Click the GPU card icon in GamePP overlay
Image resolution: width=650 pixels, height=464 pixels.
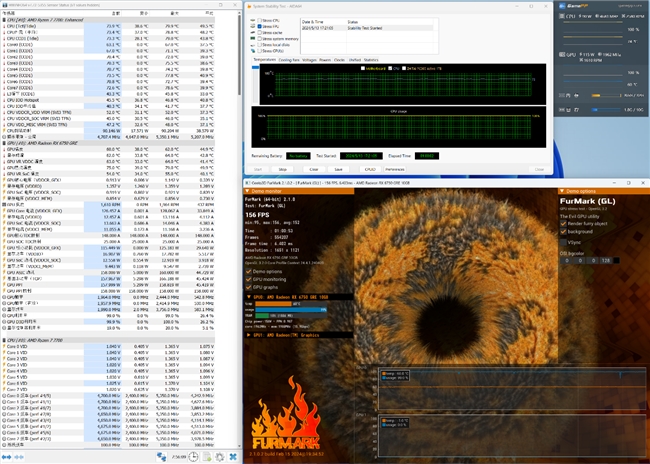[x=562, y=54]
